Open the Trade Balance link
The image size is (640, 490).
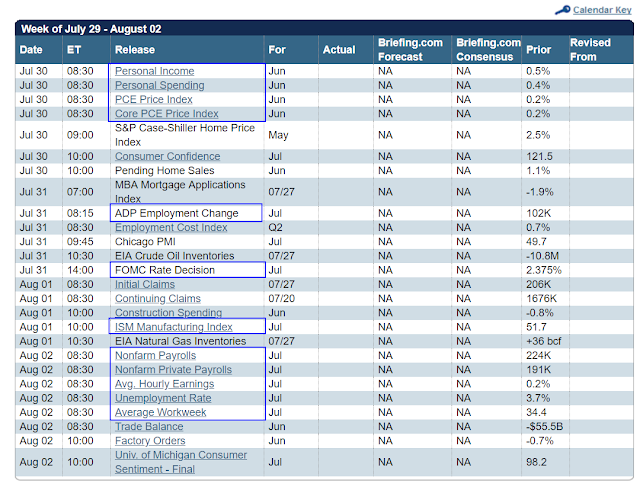click(149, 427)
